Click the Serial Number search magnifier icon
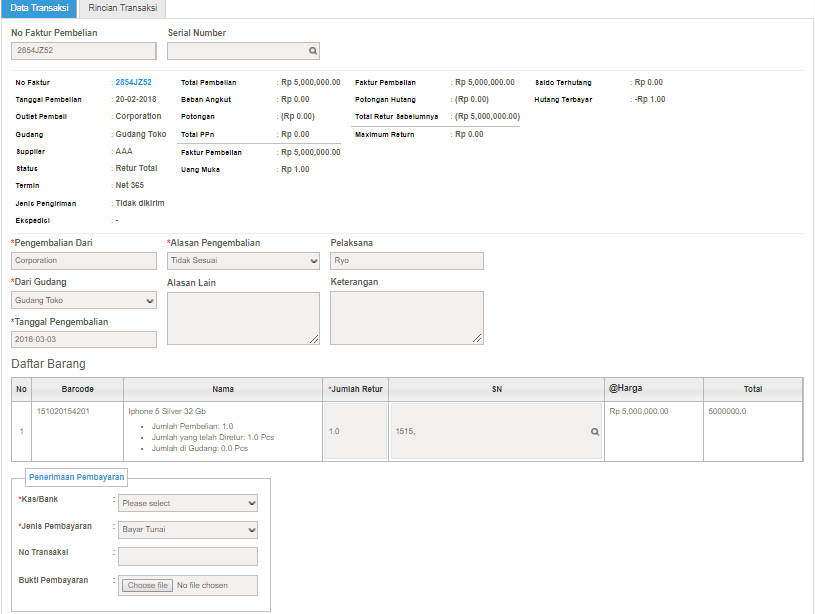Image resolution: width=815 pixels, height=614 pixels. (x=312, y=50)
